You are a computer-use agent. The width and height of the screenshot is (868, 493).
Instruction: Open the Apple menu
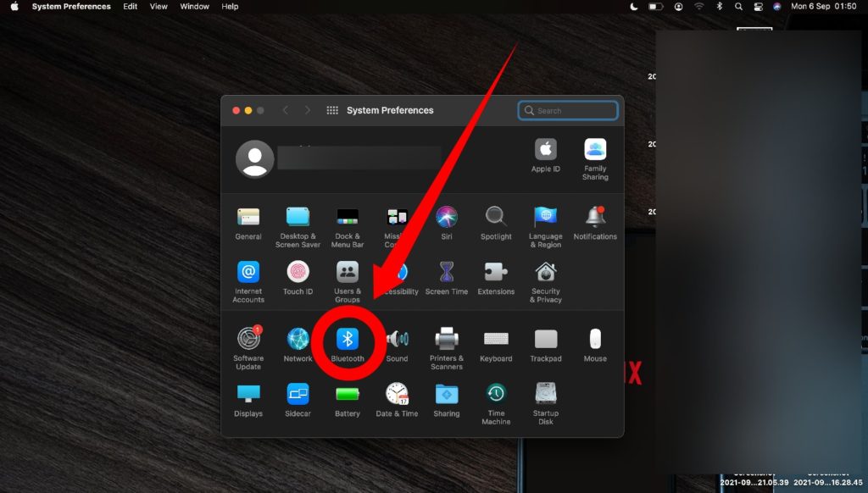14,7
